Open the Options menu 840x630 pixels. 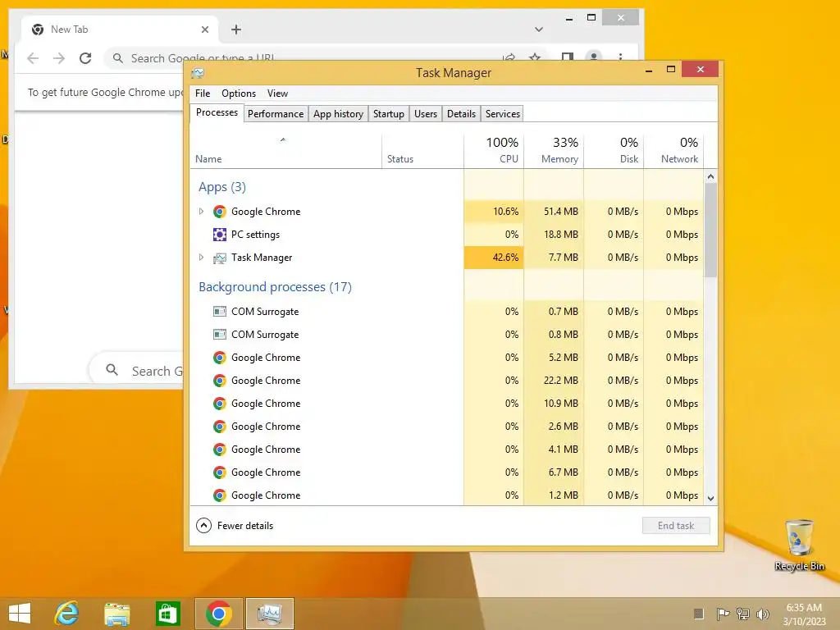click(239, 94)
